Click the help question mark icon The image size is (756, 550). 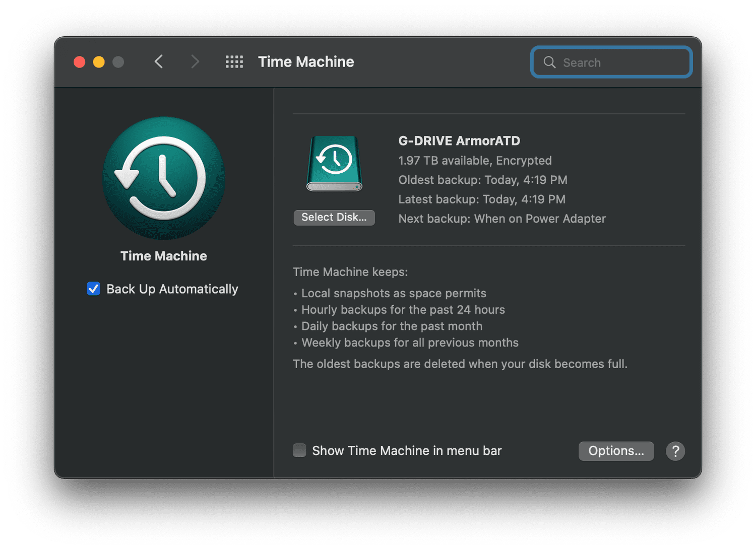675,451
